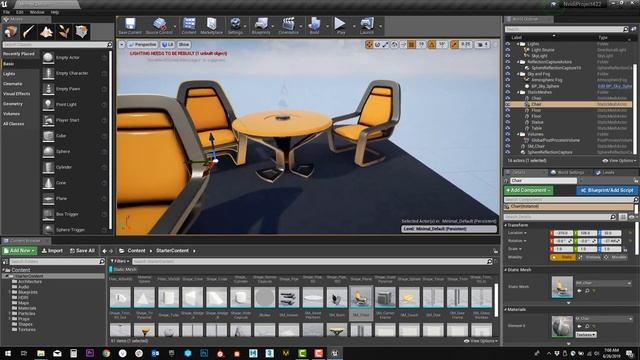Screen dimensions: 640x360
Task: Open the Filters dropdown in Content Browser
Action: click(x=120, y=261)
